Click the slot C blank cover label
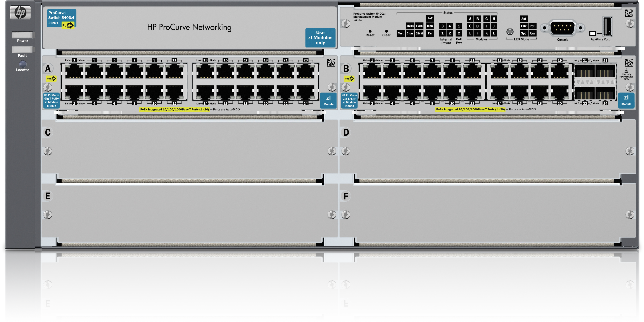The image size is (644, 322). [48, 132]
